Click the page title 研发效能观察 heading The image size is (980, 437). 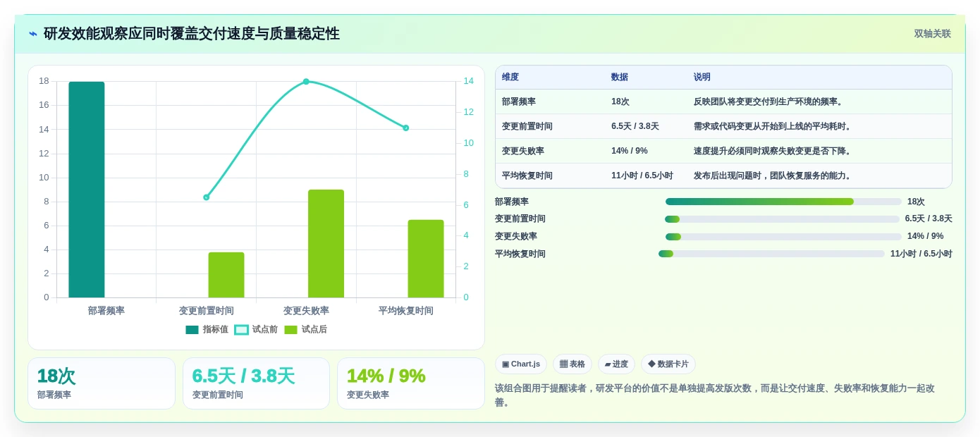coord(192,34)
